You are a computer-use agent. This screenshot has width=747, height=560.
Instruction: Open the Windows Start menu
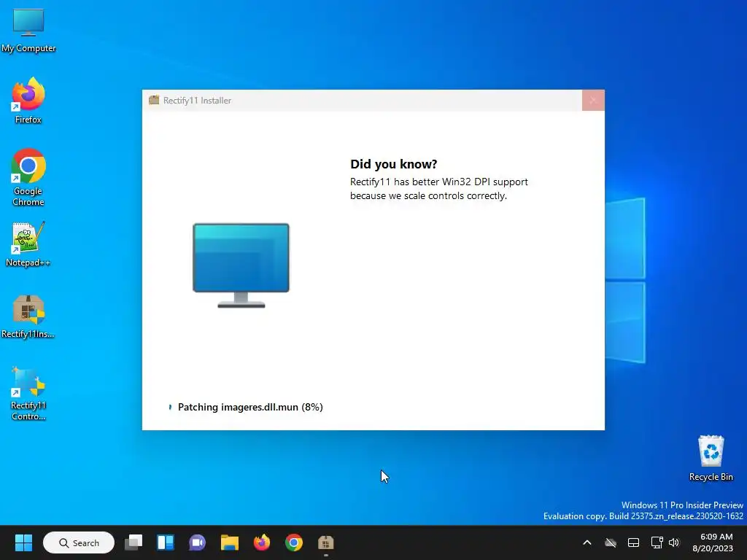point(23,542)
